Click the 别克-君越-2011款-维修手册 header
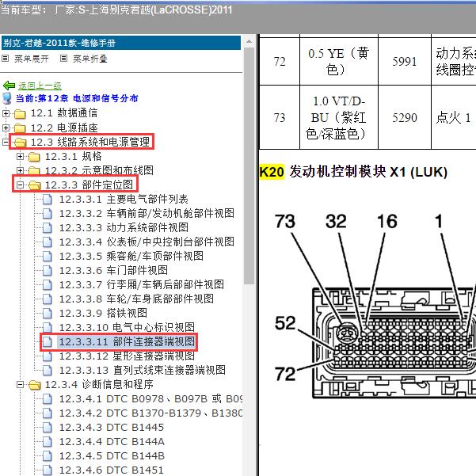This screenshot has width=476, height=476. click(121, 43)
